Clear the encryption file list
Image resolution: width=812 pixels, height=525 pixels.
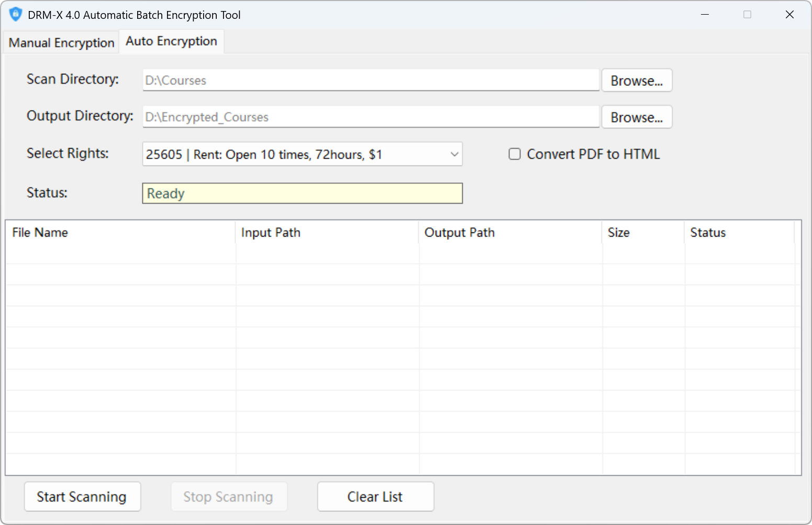(x=375, y=496)
